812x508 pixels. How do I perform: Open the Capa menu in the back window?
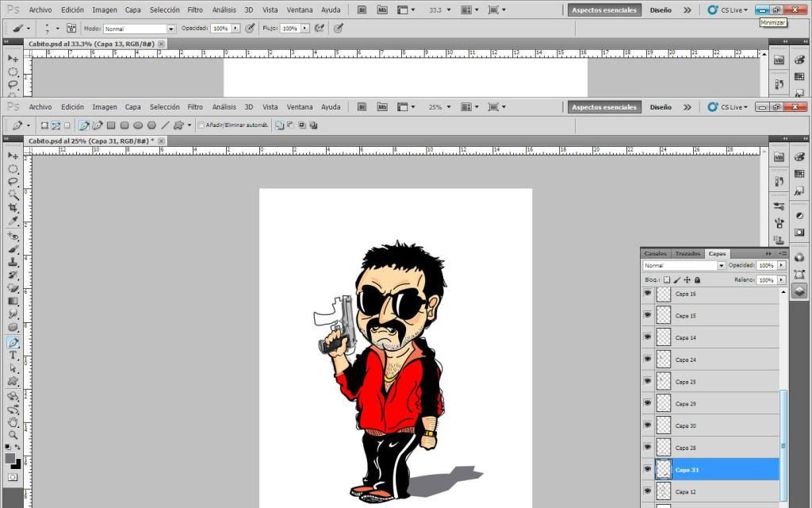[132, 10]
